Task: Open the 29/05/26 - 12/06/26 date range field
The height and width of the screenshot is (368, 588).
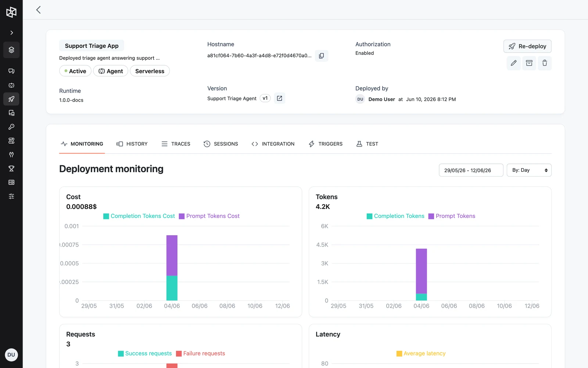Action: [471, 170]
